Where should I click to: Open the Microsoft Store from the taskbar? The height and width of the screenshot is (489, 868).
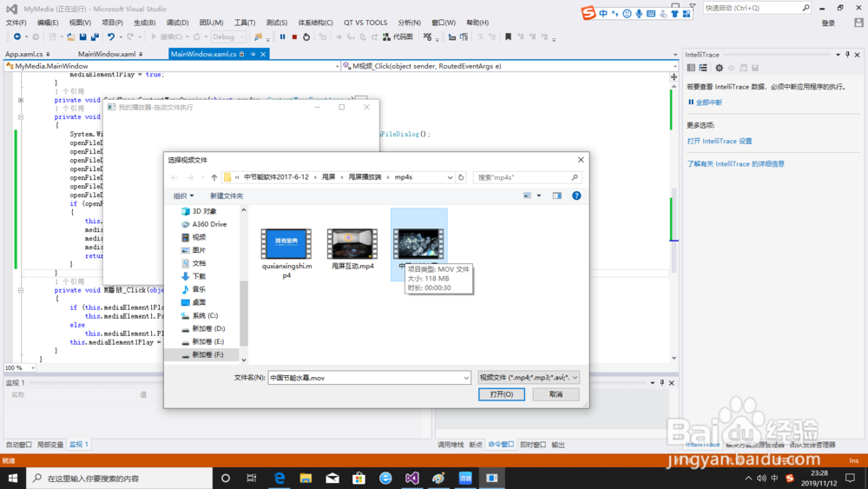coord(358,478)
